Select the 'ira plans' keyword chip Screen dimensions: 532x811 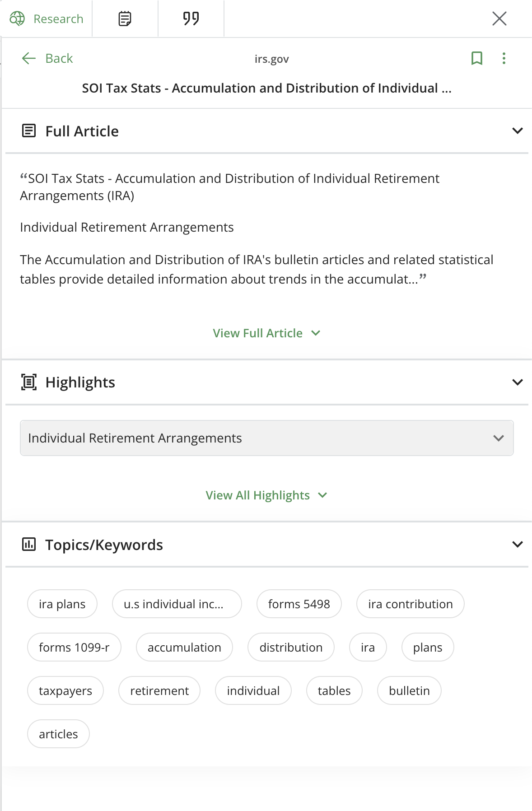click(62, 604)
